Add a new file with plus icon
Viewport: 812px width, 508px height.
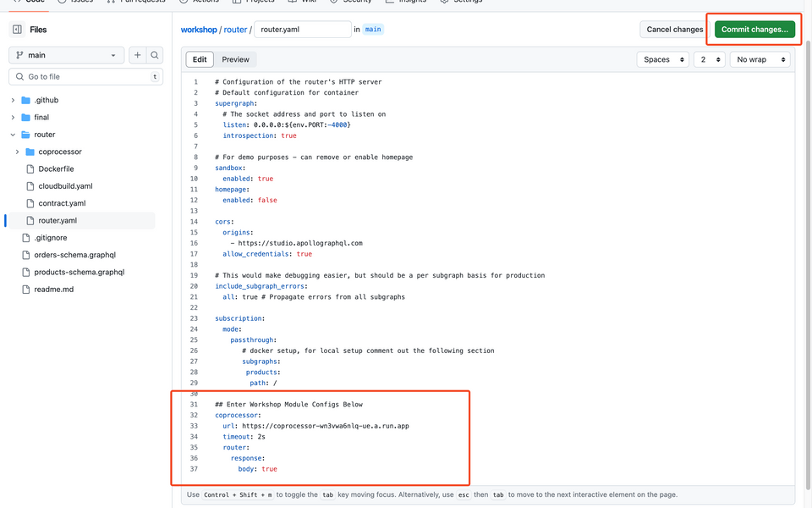click(x=137, y=55)
